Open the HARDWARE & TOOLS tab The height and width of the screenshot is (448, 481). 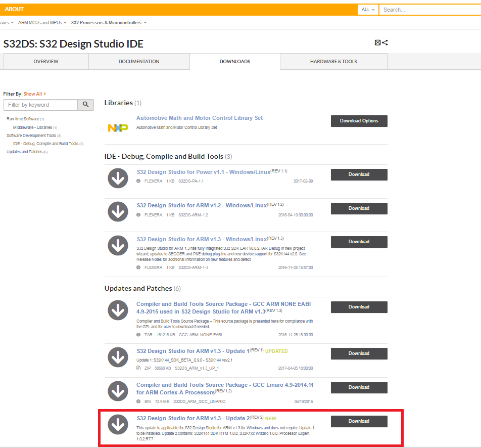(x=333, y=61)
